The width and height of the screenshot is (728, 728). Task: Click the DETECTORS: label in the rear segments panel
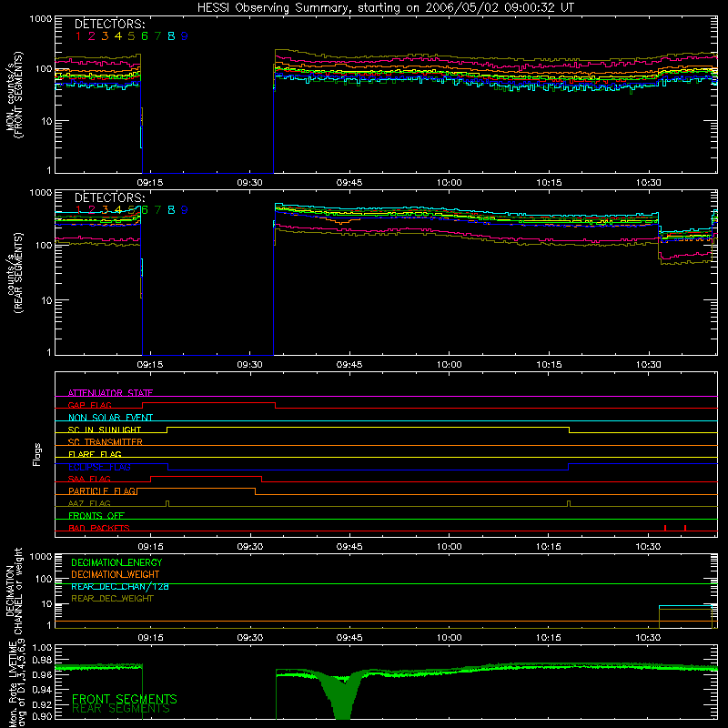click(x=109, y=197)
